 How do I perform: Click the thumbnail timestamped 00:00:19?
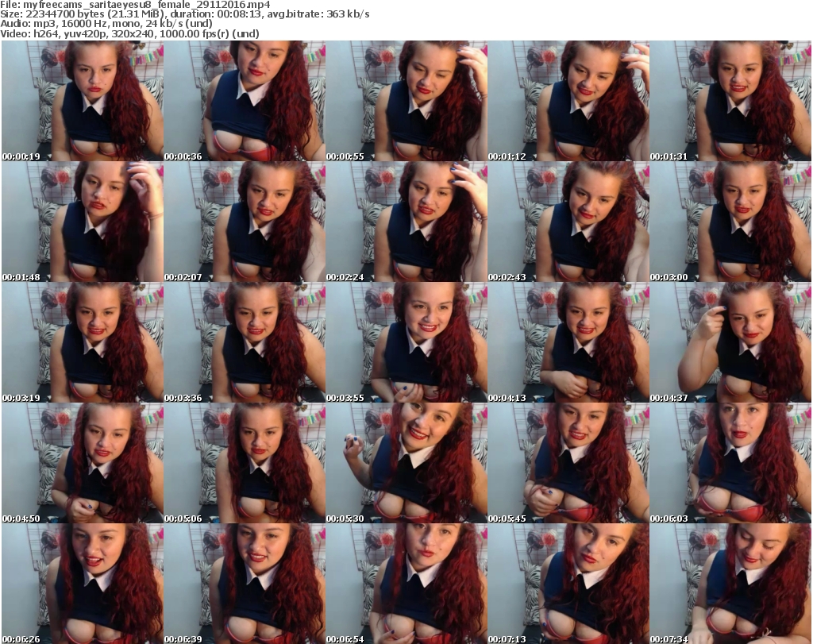point(83,101)
